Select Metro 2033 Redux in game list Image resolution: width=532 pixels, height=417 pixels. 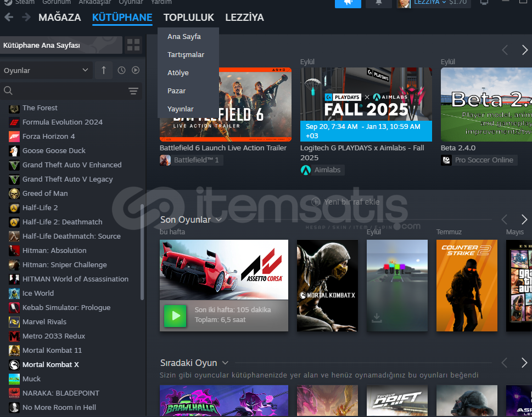[x=53, y=336]
